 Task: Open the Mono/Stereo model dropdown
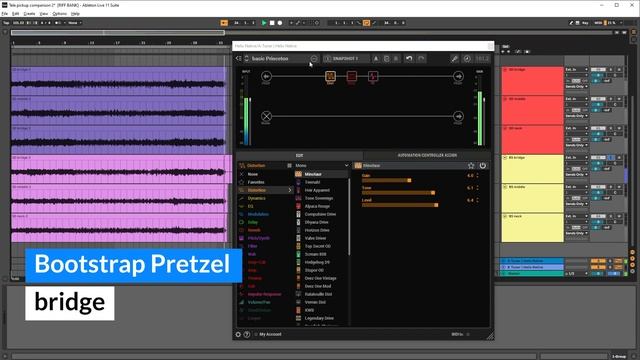click(322, 166)
